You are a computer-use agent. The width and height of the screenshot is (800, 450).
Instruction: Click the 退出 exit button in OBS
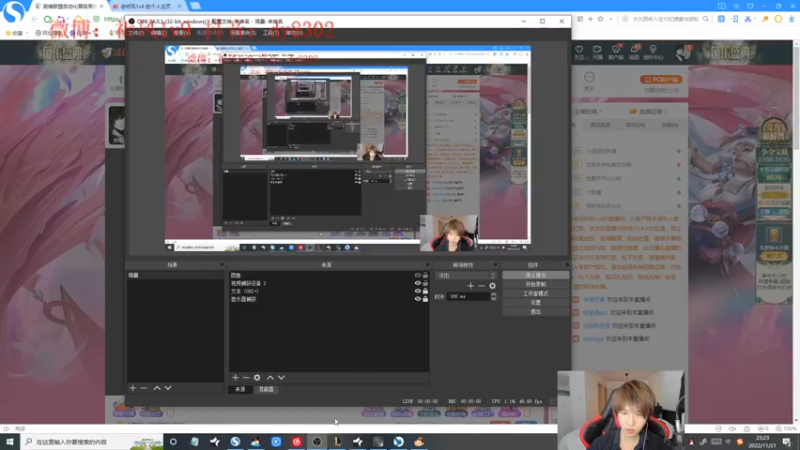[x=536, y=312]
